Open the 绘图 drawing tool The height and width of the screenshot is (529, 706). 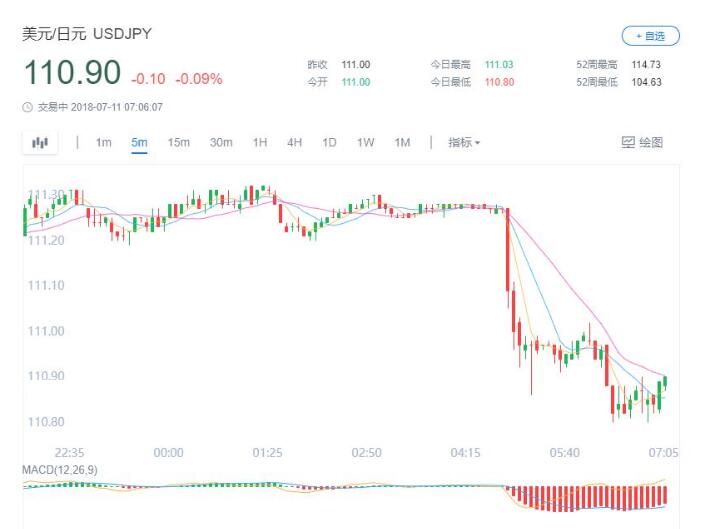[642, 143]
